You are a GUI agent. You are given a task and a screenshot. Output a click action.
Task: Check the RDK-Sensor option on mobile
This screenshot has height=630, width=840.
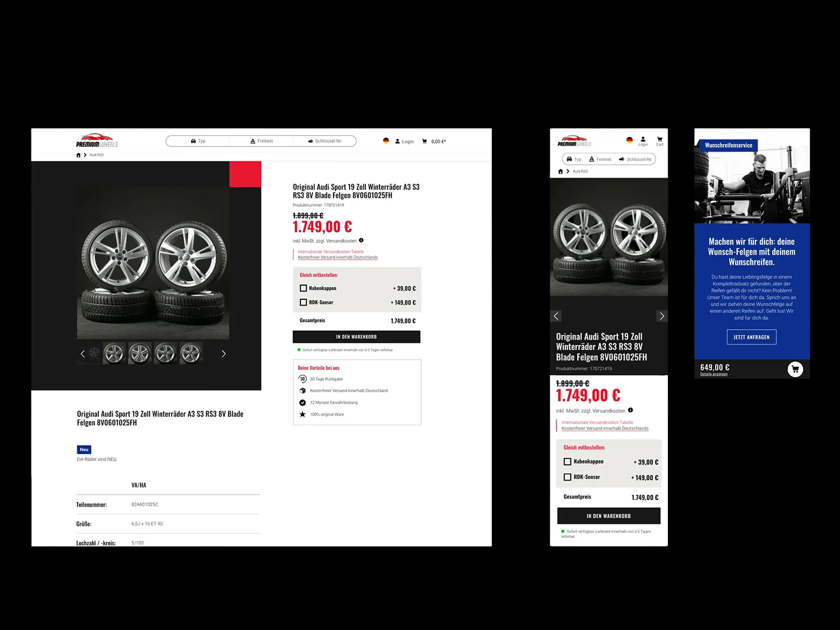(568, 477)
